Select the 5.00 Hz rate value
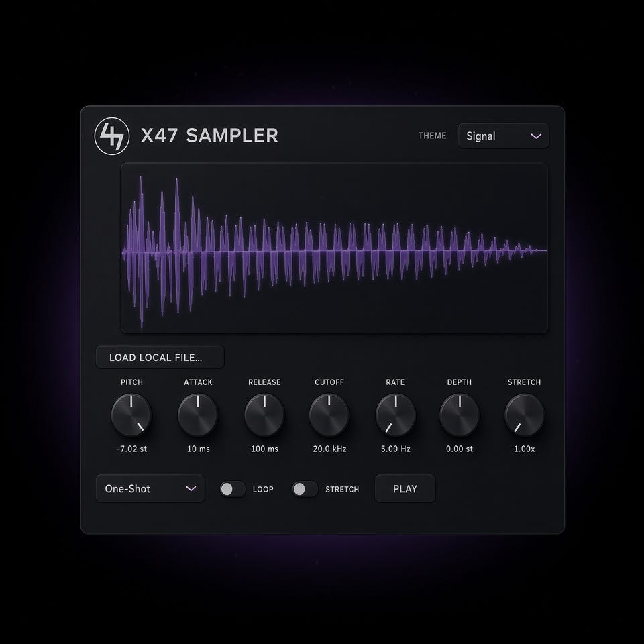644x644 pixels. click(396, 449)
